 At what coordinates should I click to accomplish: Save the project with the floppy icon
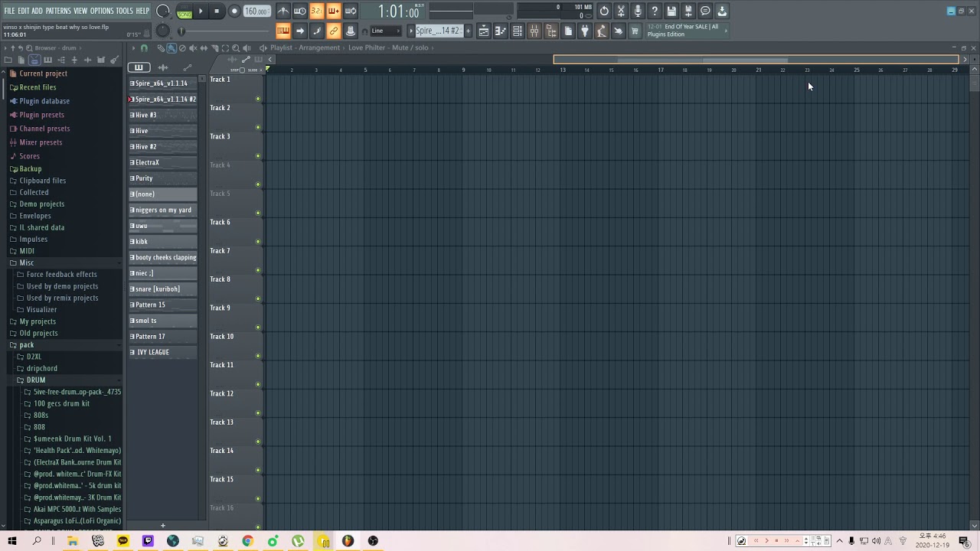pyautogui.click(x=671, y=11)
